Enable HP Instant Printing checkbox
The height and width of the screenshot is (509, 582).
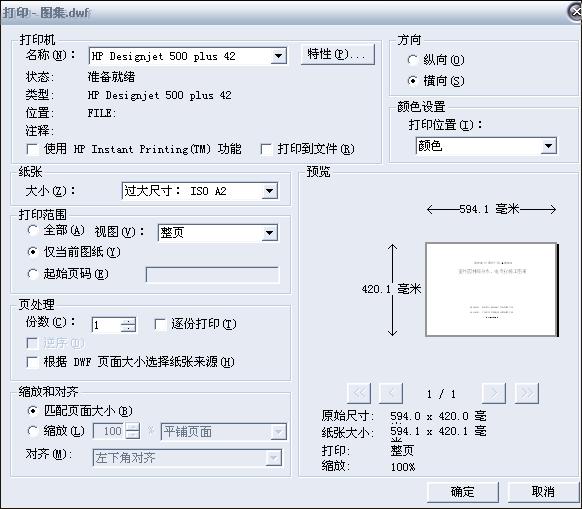[x=33, y=150]
